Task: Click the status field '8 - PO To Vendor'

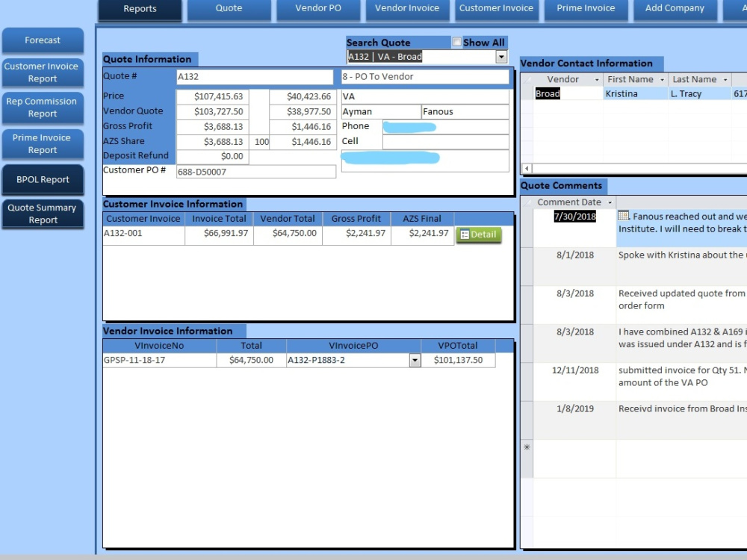Action: (x=425, y=77)
